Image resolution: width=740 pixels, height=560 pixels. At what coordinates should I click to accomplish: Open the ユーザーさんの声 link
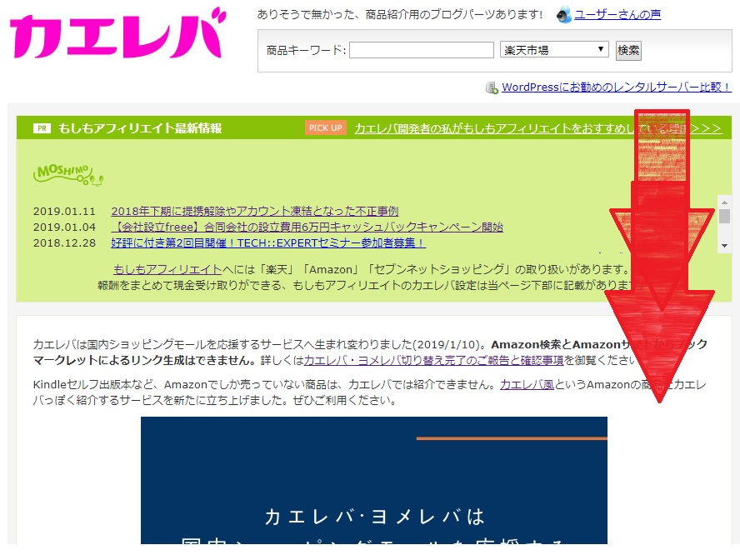[x=617, y=15]
